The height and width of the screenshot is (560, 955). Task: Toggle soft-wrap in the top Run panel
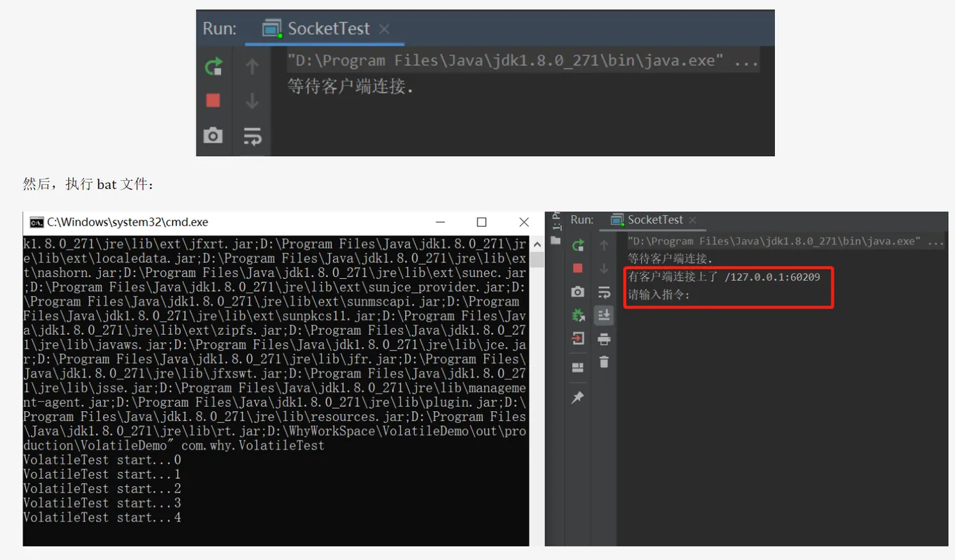pos(252,136)
